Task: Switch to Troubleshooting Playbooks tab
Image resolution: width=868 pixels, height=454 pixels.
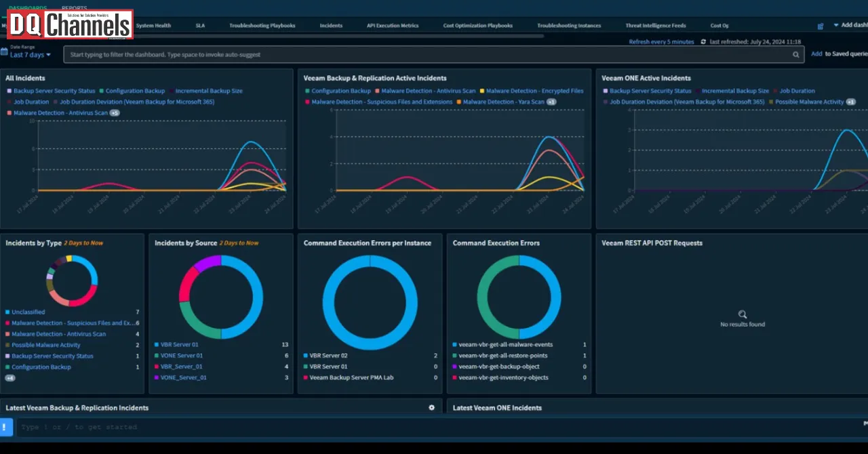Action: click(262, 26)
